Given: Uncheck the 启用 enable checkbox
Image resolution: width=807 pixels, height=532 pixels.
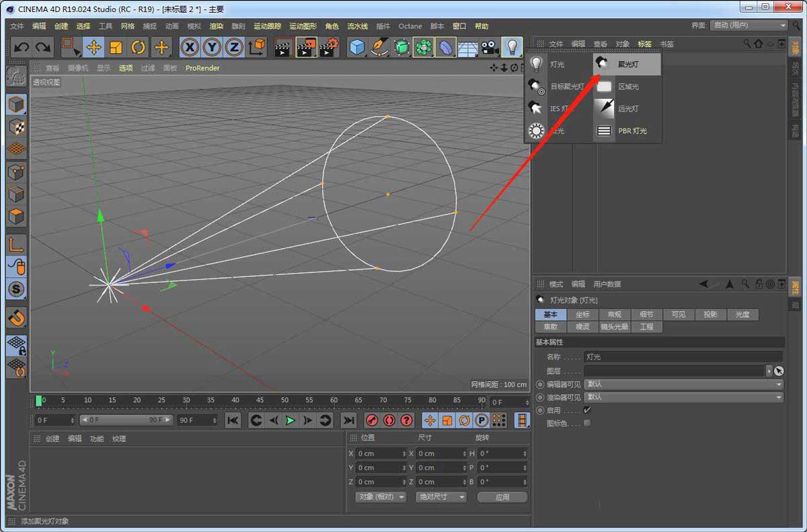Looking at the screenshot, I should point(587,410).
